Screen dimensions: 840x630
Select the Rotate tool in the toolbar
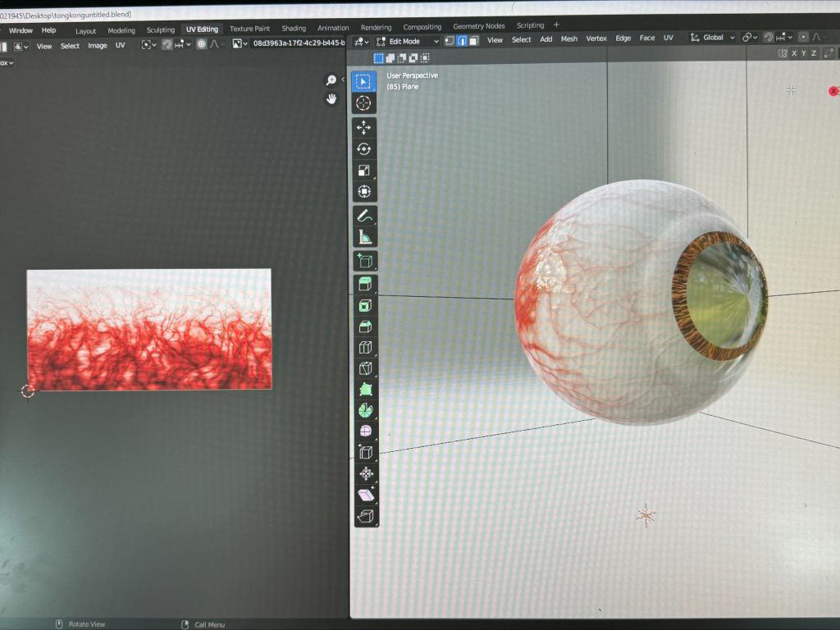click(x=364, y=149)
